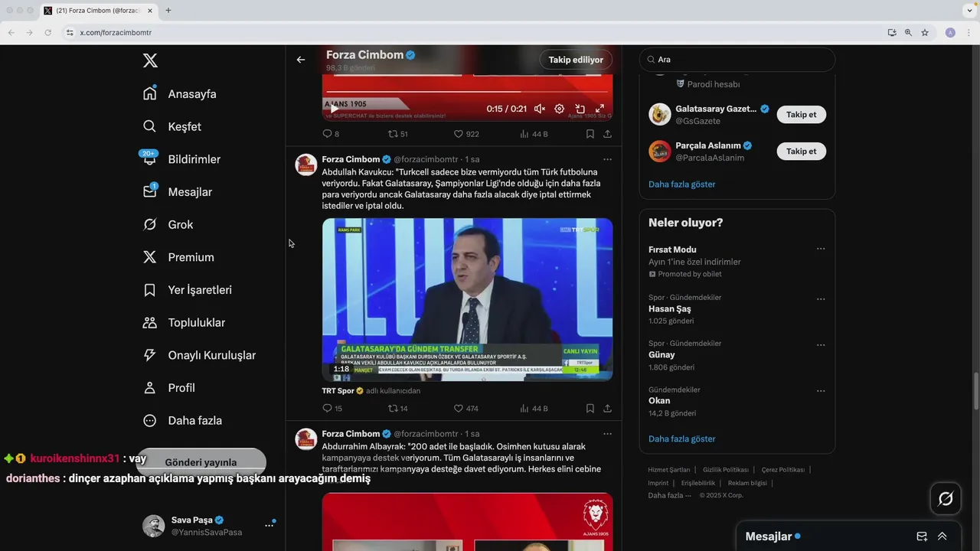Open Gizlilik Politikası footer link
The image size is (980, 551).
726,470
